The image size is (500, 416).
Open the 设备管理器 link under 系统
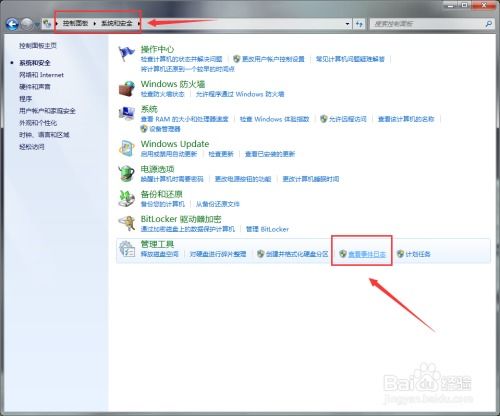pos(165,129)
